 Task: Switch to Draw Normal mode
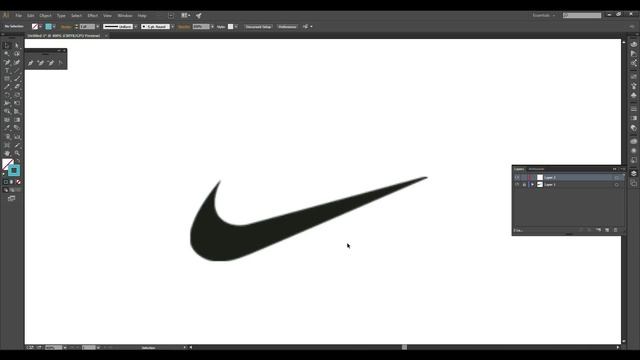coord(6,190)
